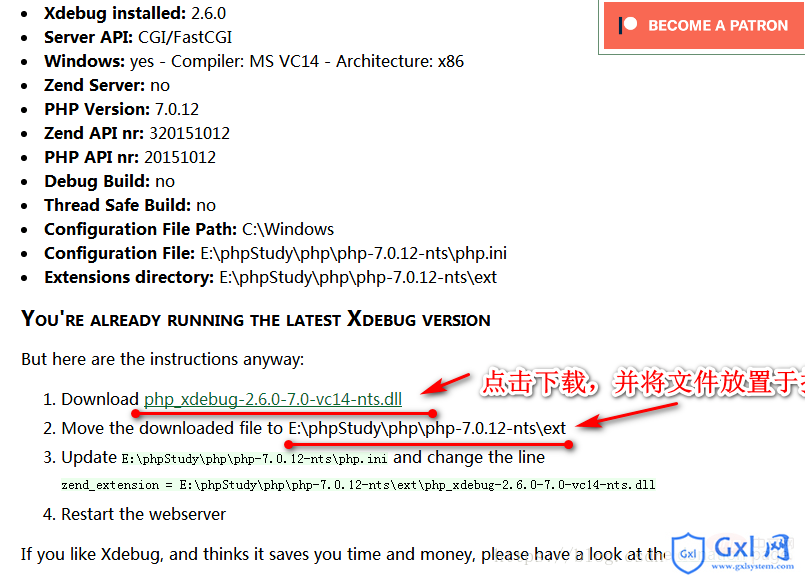The width and height of the screenshot is (805, 576).
Task: Download php_xdebug-2.6.0-7.0-vc14-nts.dll link
Action: pos(273,399)
